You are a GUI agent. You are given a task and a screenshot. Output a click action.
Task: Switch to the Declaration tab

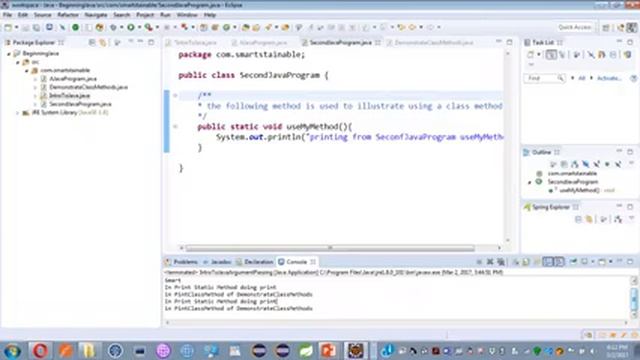[255, 262]
